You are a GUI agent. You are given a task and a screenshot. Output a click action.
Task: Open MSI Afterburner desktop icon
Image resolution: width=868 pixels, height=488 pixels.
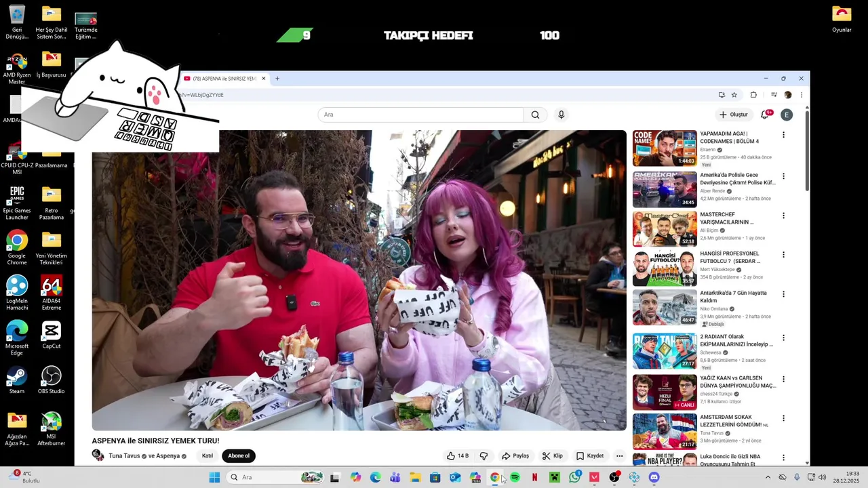(51, 429)
